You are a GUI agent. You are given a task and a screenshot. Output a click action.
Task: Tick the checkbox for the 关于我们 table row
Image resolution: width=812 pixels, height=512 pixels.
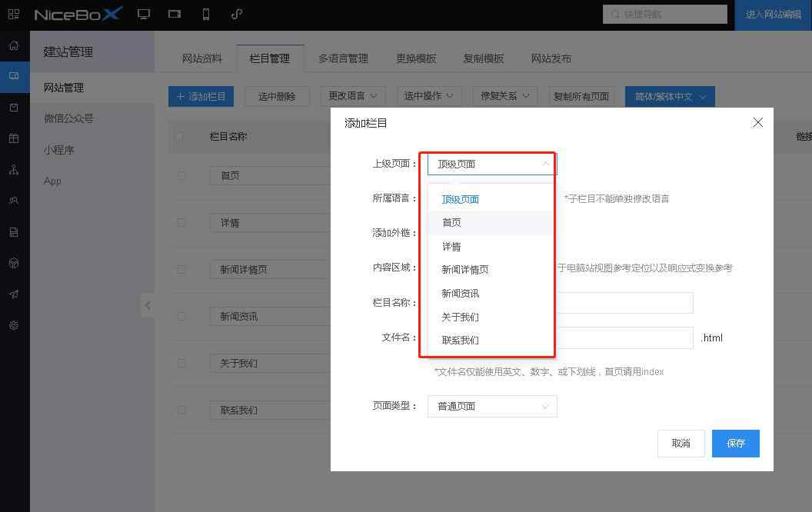(181, 363)
